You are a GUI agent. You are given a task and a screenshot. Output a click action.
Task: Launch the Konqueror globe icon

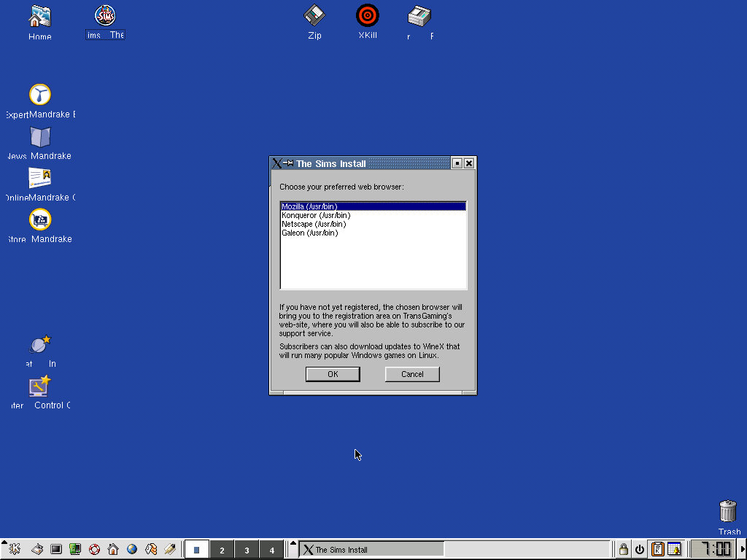point(132,549)
